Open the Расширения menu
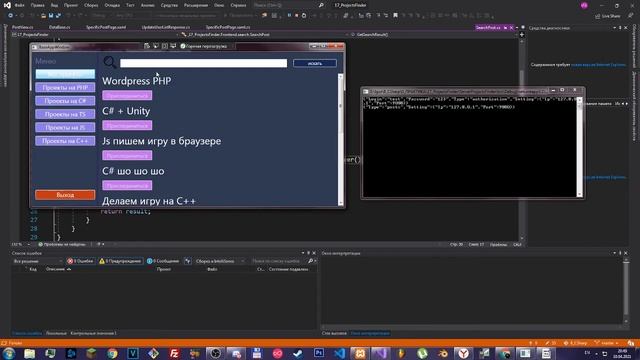Viewport: 640px width, 360px height. pyautogui.click(x=196, y=5)
